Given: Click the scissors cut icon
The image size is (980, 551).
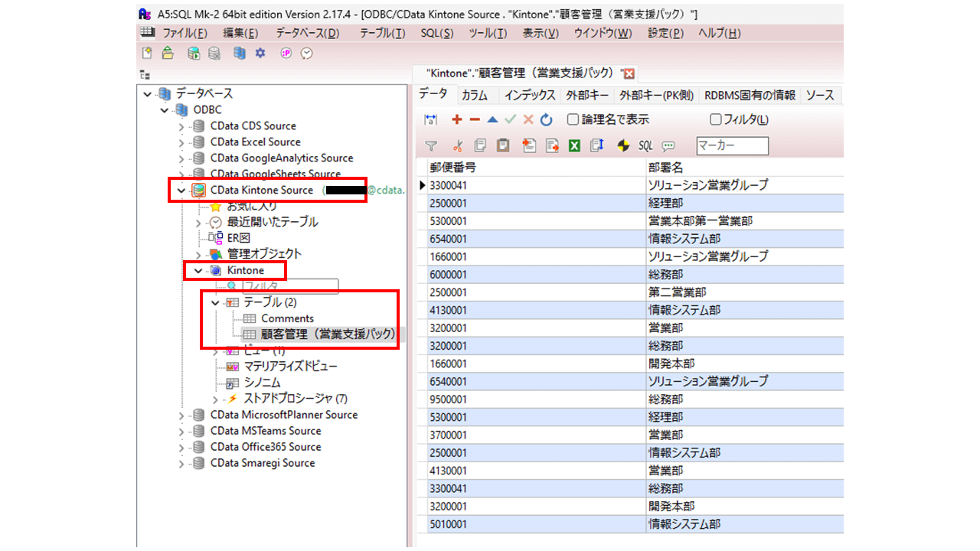Looking at the screenshot, I should point(458,145).
